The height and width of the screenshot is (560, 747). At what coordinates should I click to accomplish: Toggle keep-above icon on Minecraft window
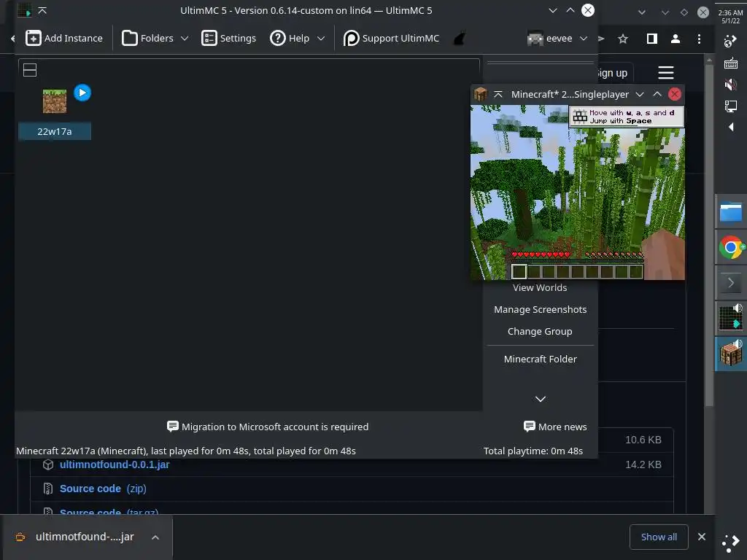498,94
